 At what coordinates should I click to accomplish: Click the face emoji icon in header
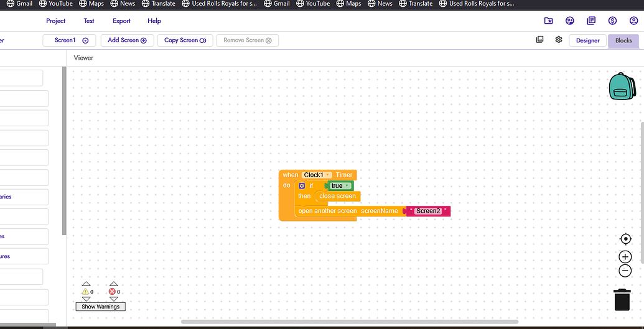pos(570,21)
